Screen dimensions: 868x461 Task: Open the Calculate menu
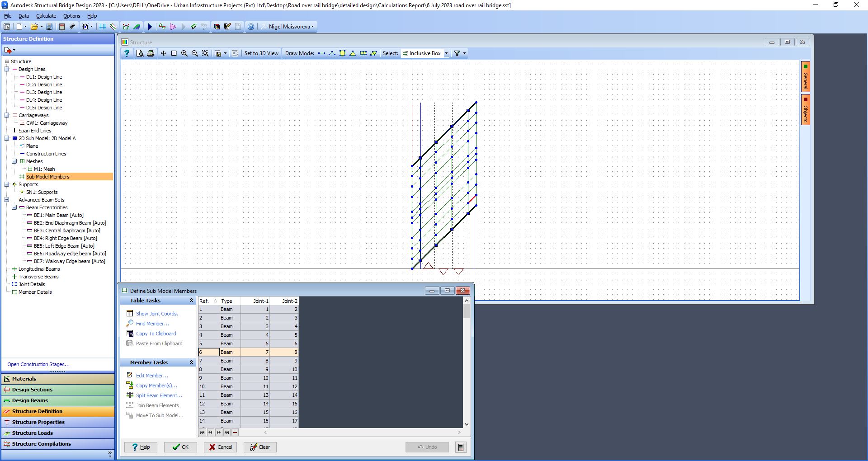point(46,16)
